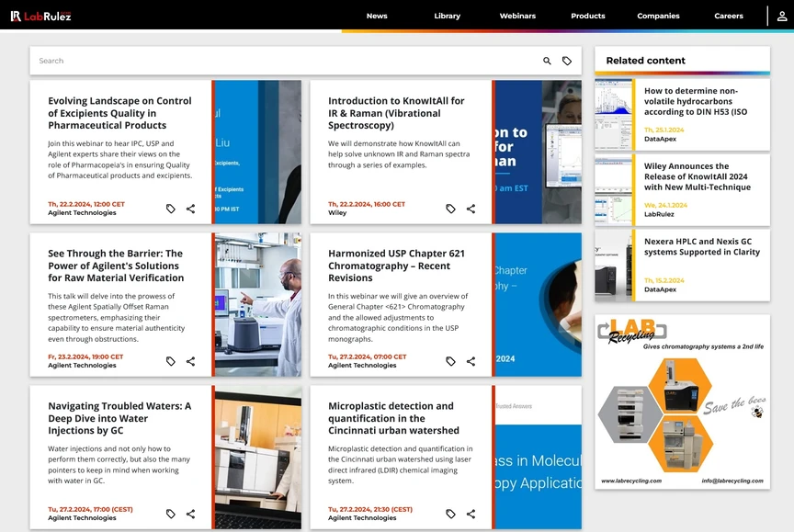This screenshot has width=794, height=532.
Task: Click Agilent Technologies under Evolving Landscape card
Action: tap(82, 212)
